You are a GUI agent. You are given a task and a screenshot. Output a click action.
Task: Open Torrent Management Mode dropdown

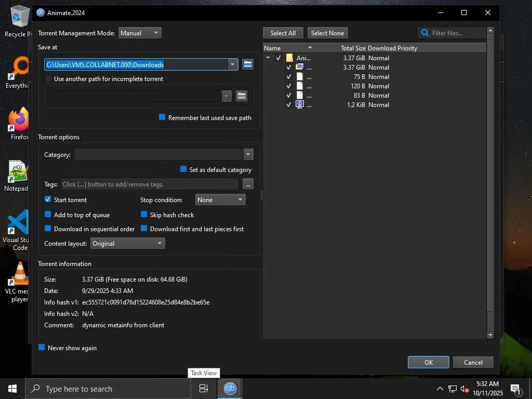tap(140, 33)
